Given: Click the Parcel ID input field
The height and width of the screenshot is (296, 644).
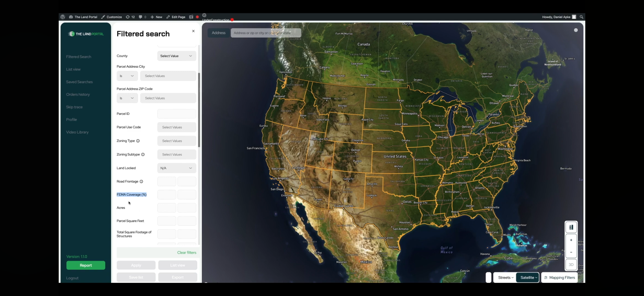Looking at the screenshot, I should pos(177,114).
